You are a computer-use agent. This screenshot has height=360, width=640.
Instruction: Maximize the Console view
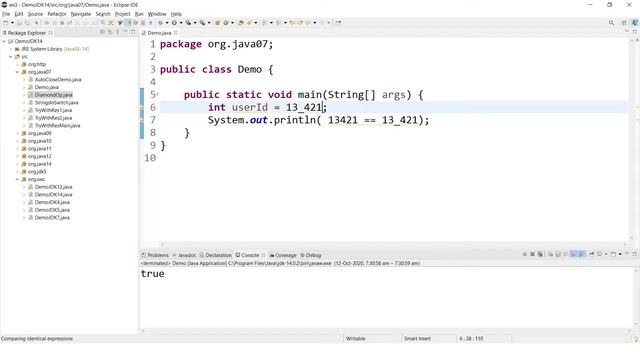tap(635, 254)
